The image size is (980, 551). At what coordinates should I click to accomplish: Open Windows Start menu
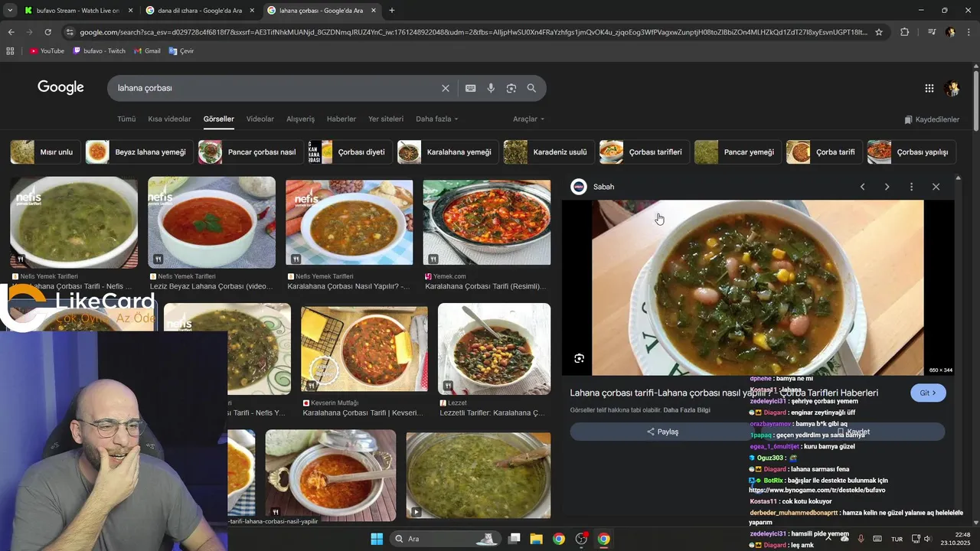click(x=377, y=539)
